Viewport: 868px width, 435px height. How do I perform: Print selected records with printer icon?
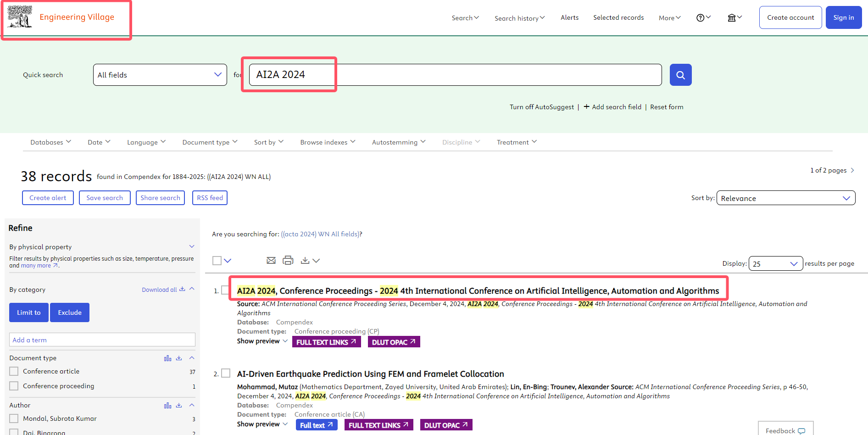[x=288, y=261]
